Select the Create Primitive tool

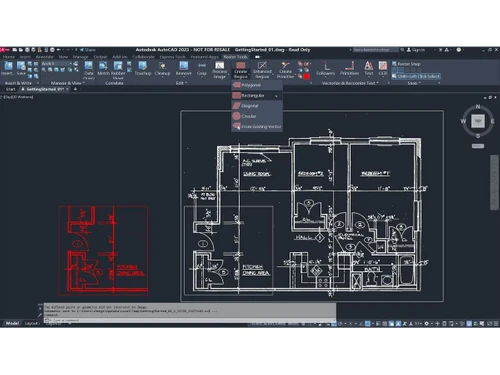point(286,70)
